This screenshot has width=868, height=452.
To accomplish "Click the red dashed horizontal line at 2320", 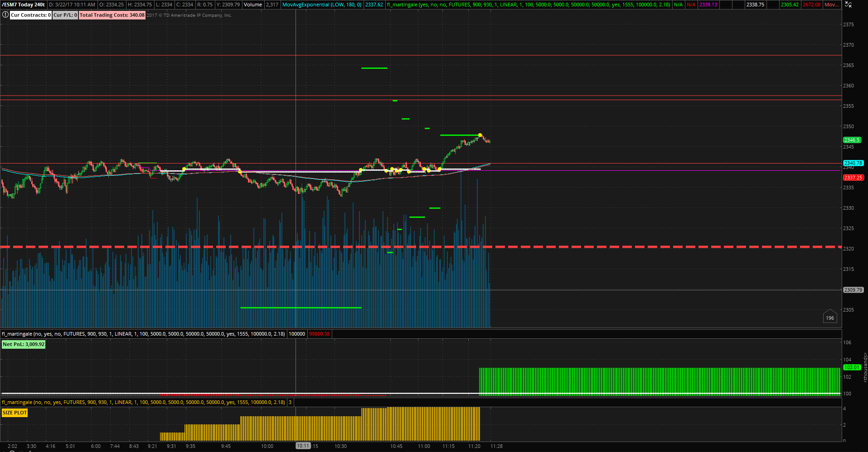I will coord(421,247).
